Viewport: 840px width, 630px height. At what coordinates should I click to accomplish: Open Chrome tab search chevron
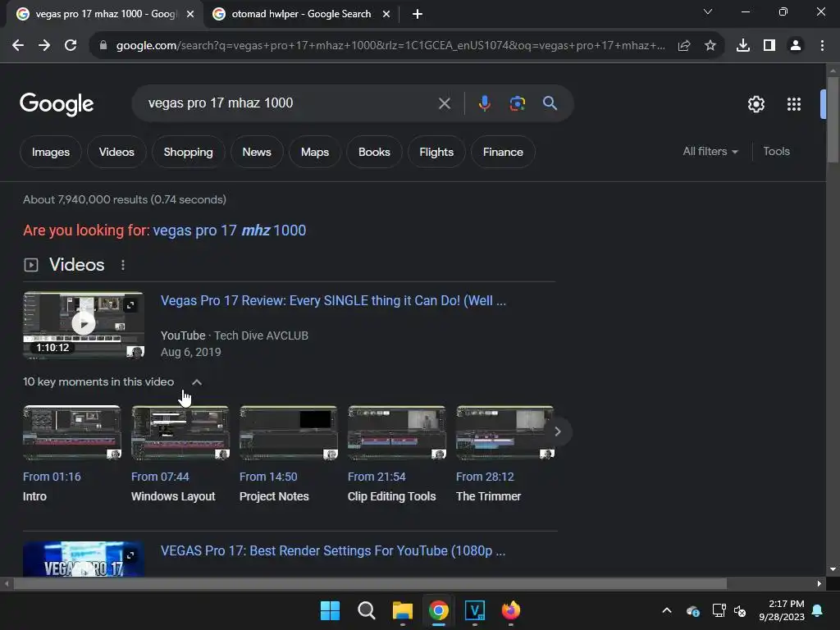pos(708,11)
